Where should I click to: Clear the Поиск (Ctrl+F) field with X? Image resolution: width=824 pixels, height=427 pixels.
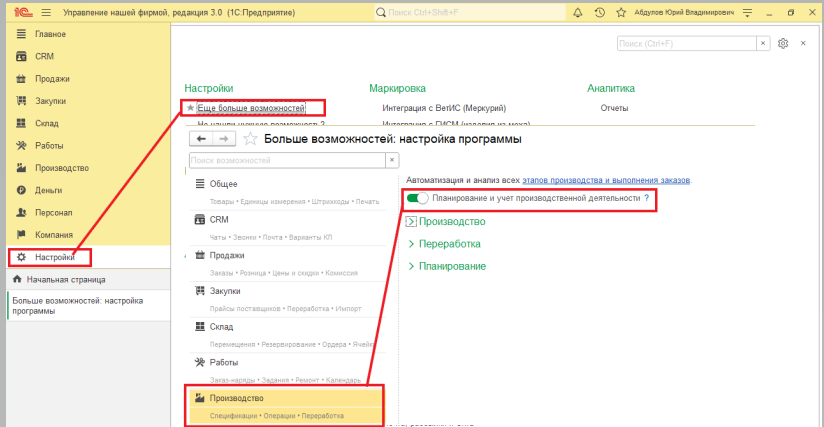(763, 44)
